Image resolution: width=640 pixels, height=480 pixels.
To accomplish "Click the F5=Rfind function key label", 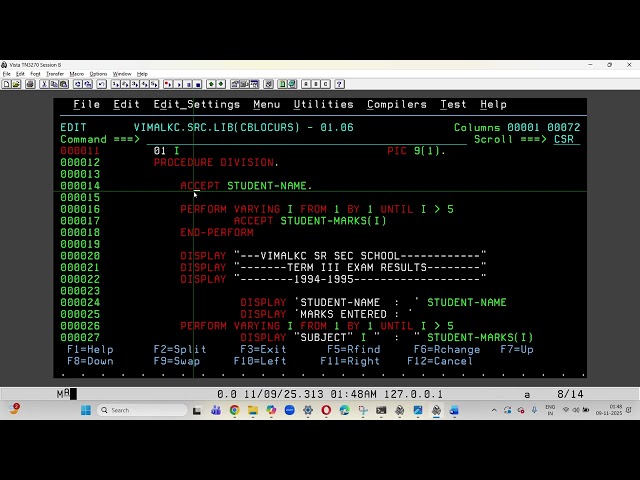I will [x=353, y=349].
